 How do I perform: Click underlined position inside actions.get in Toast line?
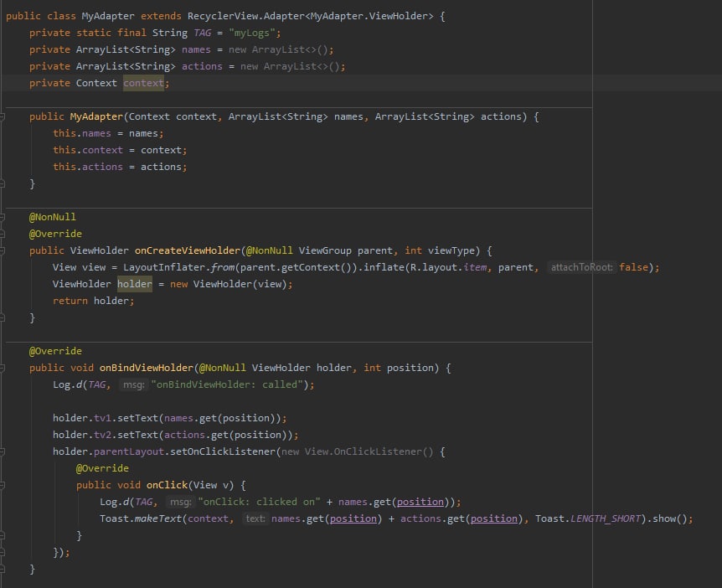tap(493, 518)
